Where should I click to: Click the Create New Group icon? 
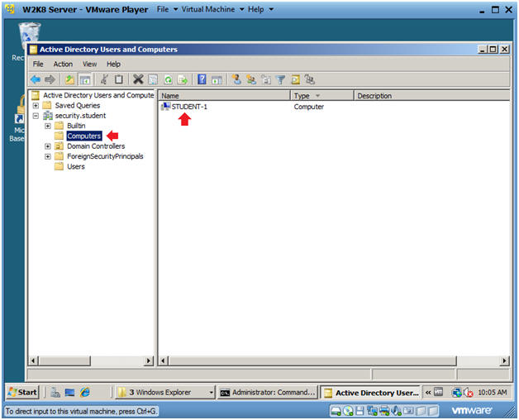click(251, 79)
